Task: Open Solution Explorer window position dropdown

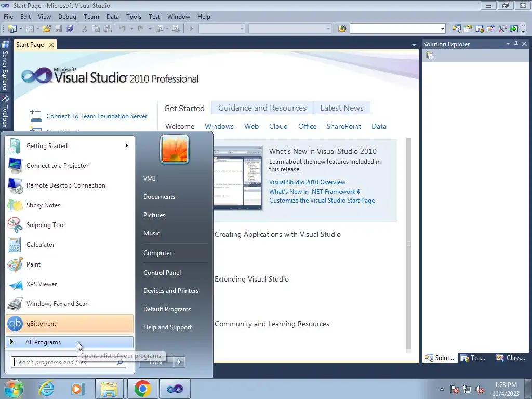Action: [508, 44]
